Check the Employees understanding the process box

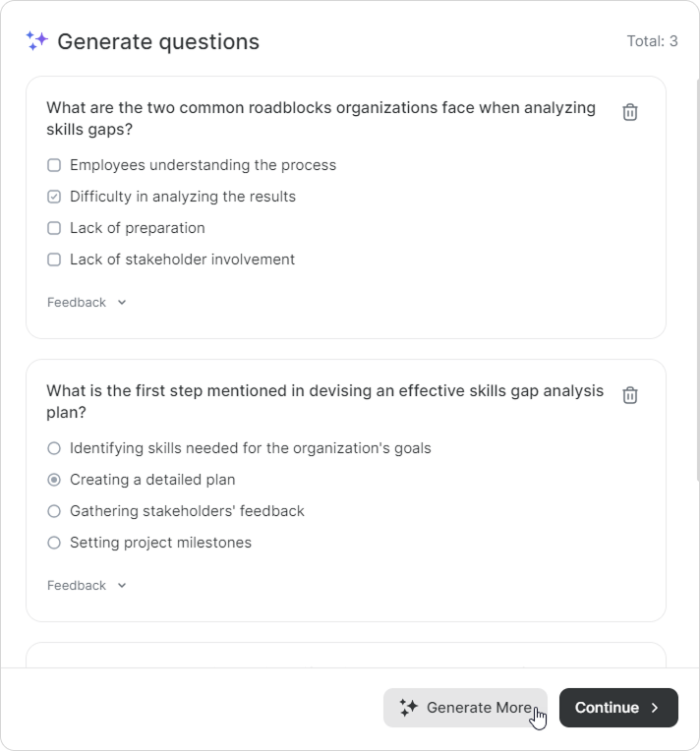pyautogui.click(x=54, y=165)
